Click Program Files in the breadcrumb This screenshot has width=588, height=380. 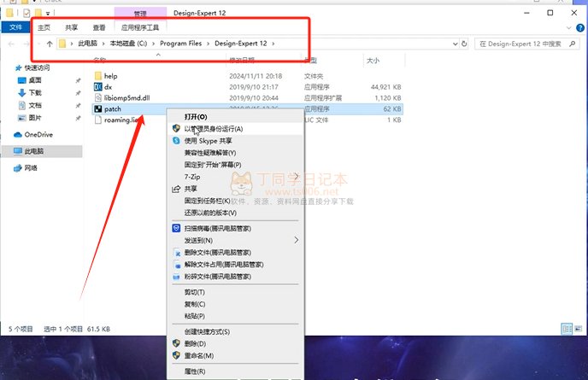(180, 44)
